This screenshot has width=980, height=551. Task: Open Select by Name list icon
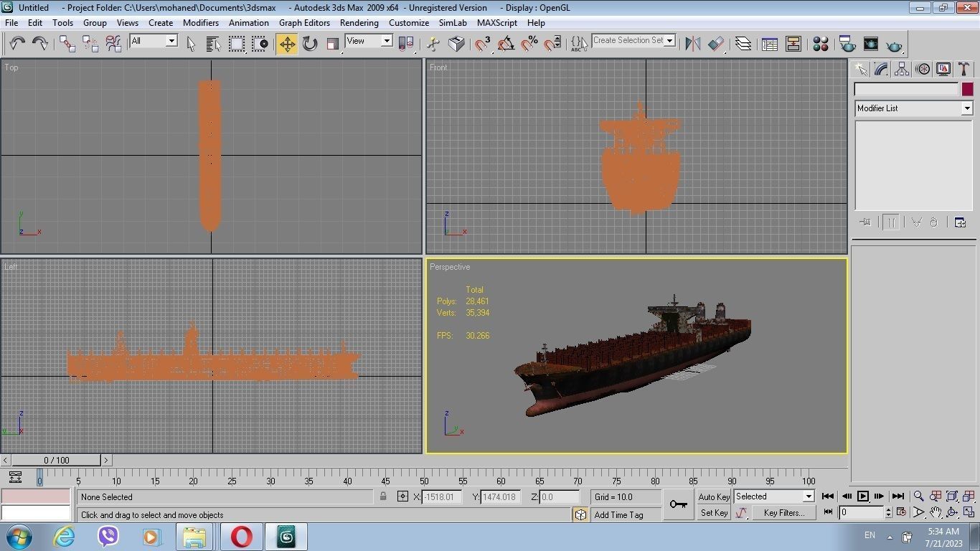pyautogui.click(x=214, y=44)
